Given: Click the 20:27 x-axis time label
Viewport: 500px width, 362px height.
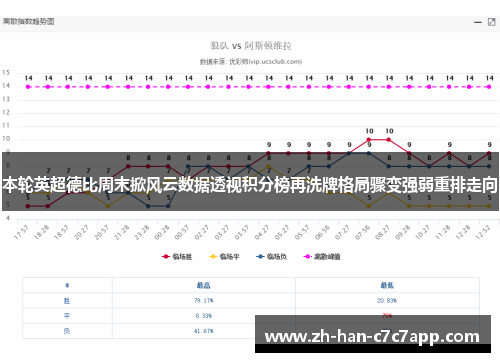Looking at the screenshot, I should [x=81, y=232].
